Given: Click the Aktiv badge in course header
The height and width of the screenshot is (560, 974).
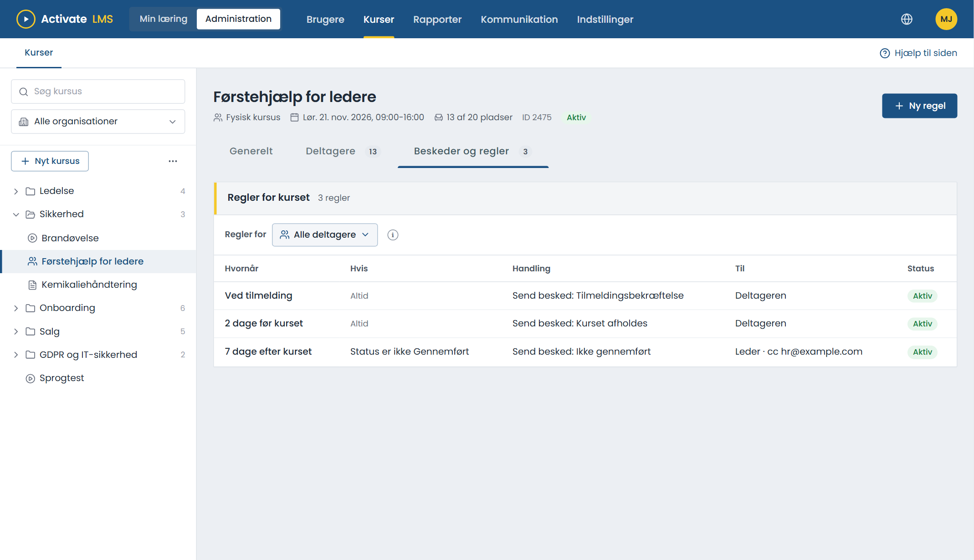Looking at the screenshot, I should point(576,117).
